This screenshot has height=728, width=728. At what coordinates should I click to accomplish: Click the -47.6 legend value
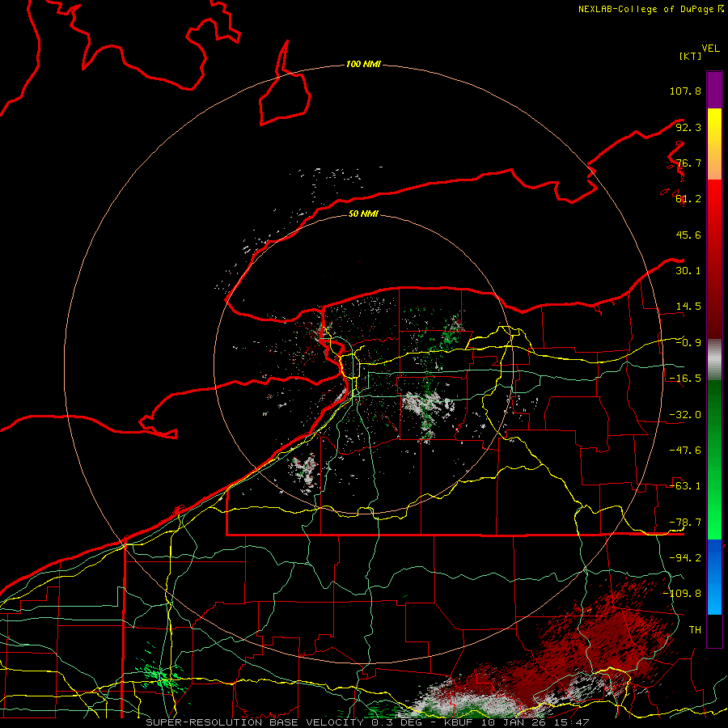(685, 450)
